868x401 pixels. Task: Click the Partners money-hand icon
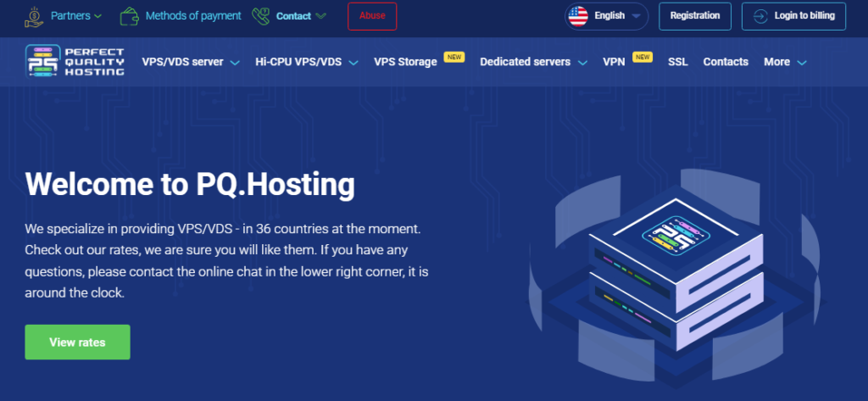34,16
